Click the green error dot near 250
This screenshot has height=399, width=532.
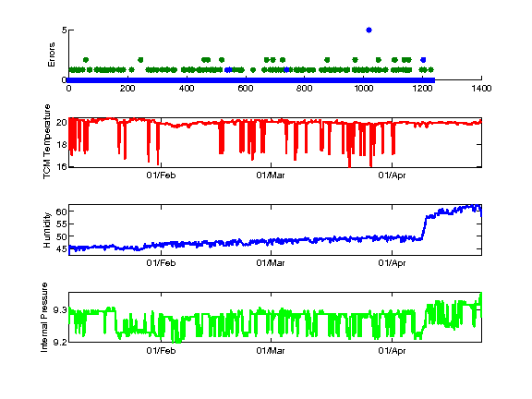pos(140,60)
